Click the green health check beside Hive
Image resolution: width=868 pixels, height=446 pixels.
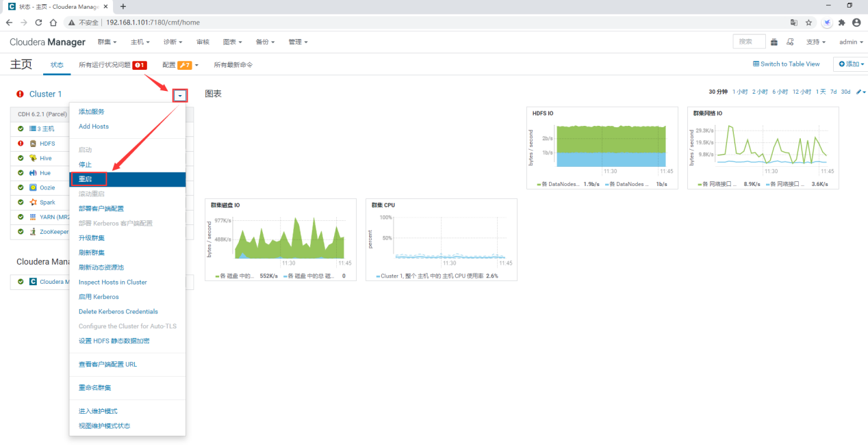tap(21, 158)
